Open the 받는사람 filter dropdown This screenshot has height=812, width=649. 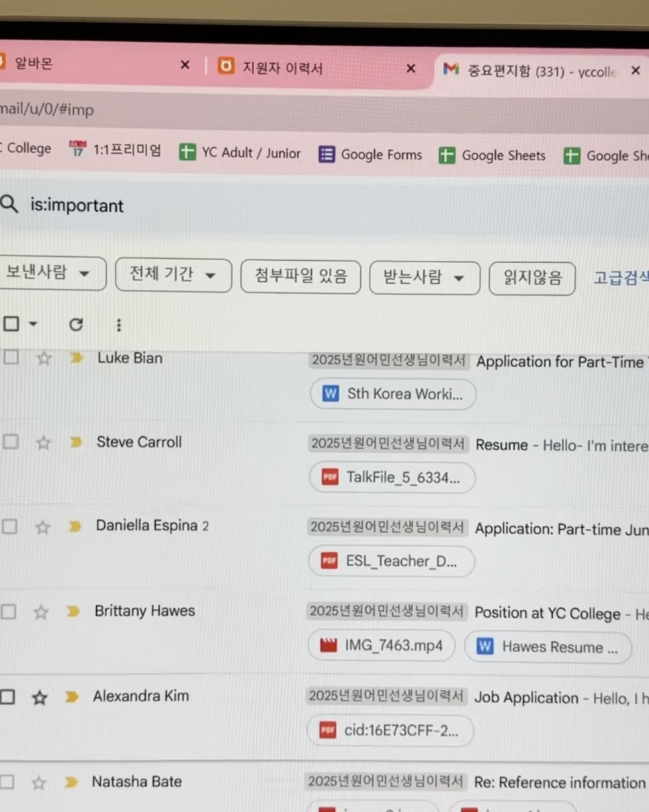pos(425,277)
